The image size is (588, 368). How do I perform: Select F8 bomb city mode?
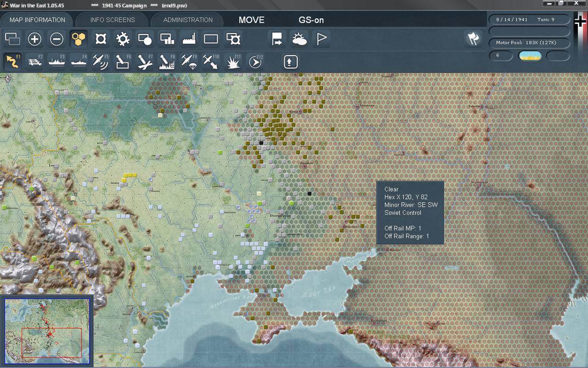[x=167, y=62]
